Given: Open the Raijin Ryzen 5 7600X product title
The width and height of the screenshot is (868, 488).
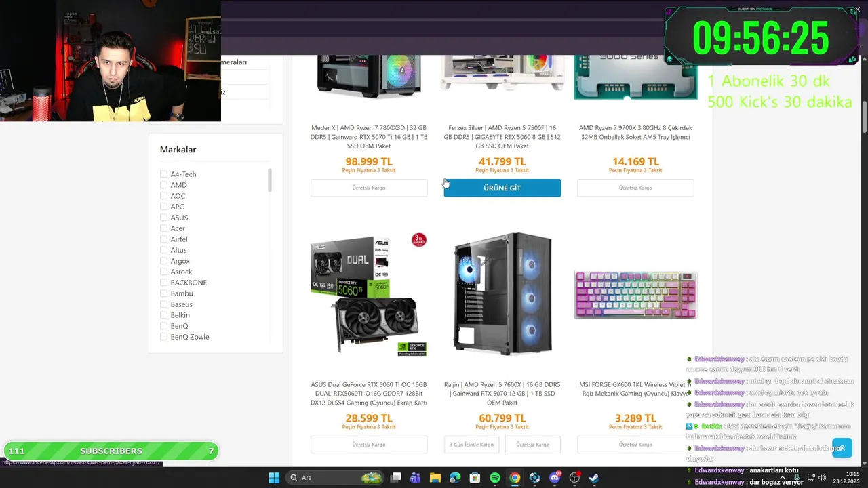Looking at the screenshot, I should click(502, 393).
